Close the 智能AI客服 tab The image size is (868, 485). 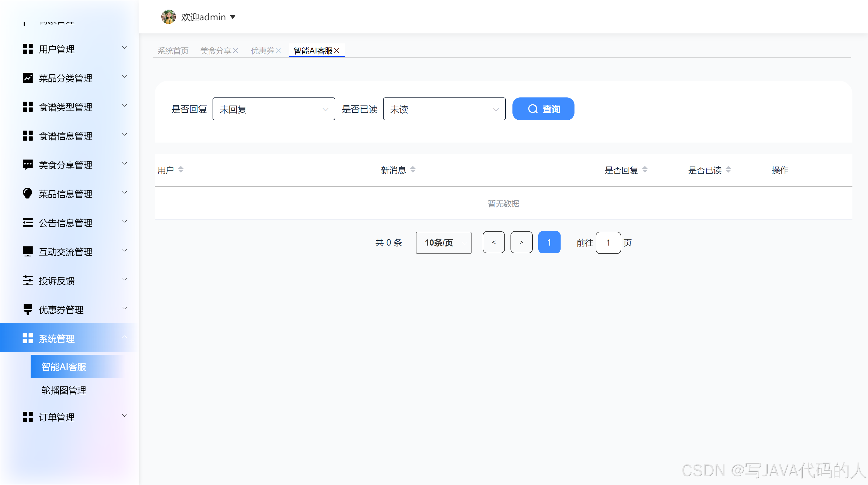point(337,51)
